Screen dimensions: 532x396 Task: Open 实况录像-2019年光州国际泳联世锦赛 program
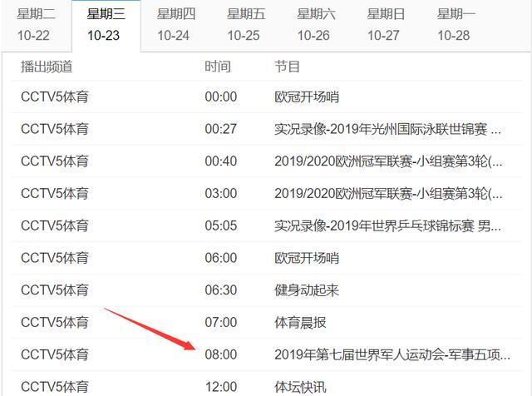click(x=387, y=129)
